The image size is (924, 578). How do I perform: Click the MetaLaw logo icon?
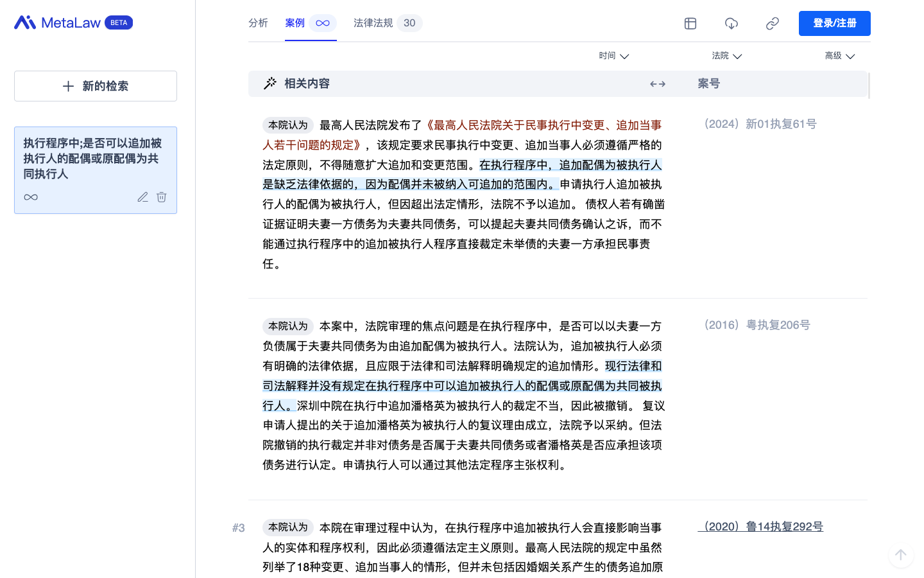[x=25, y=22]
